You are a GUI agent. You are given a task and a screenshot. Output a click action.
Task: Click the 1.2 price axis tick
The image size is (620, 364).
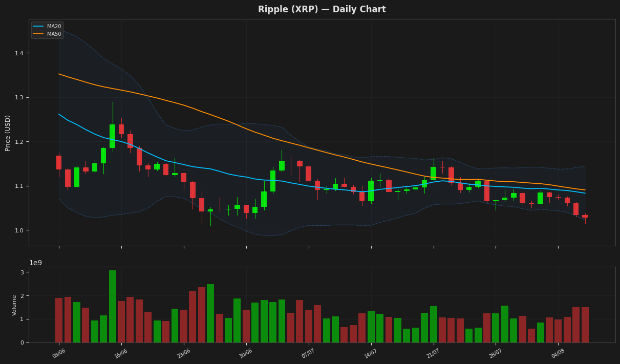pos(20,142)
